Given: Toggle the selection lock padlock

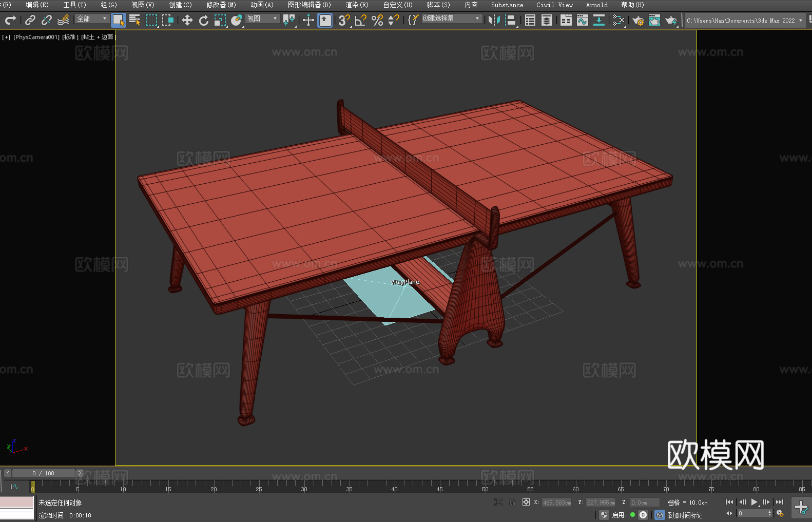Looking at the screenshot, I should point(512,502).
